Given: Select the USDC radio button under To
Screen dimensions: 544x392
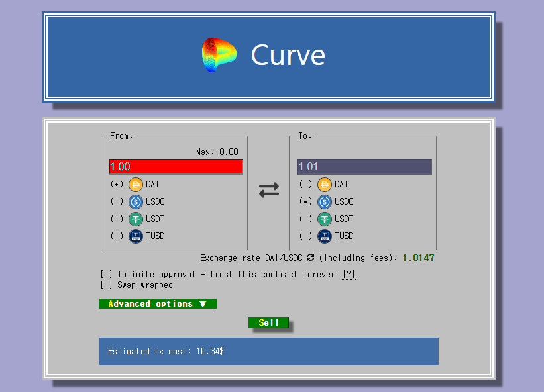Looking at the screenshot, I should [305, 201].
